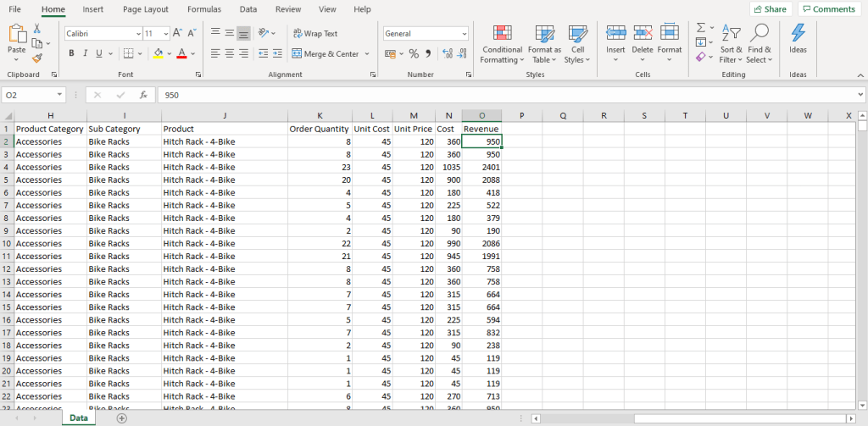This screenshot has width=868, height=426.
Task: Click the Cut scissors icon
Action: pyautogui.click(x=37, y=29)
